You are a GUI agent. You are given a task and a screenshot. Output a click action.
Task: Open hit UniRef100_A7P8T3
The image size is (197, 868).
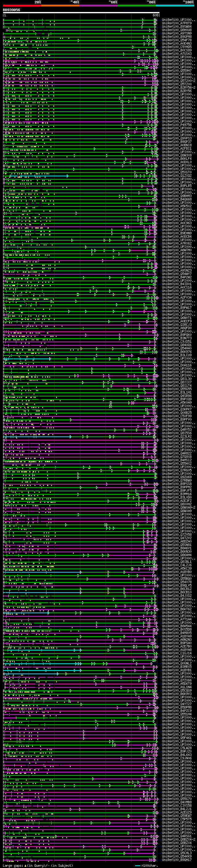pyautogui.click(x=177, y=23)
